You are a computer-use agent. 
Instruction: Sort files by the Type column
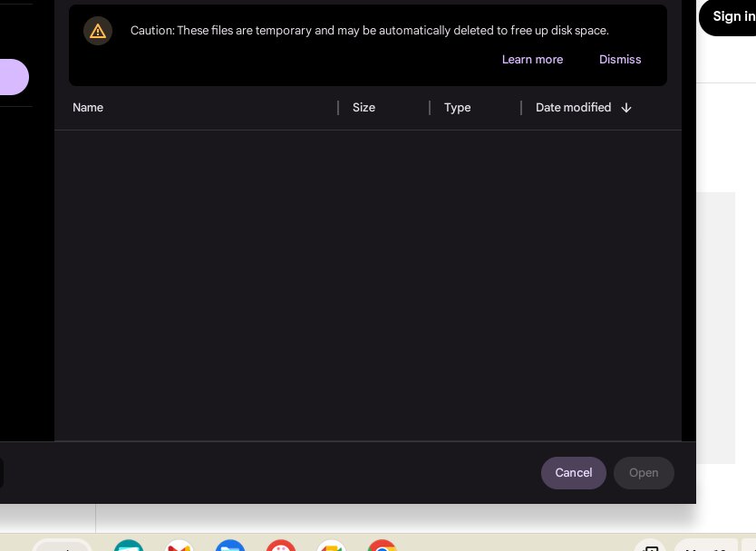tap(457, 108)
